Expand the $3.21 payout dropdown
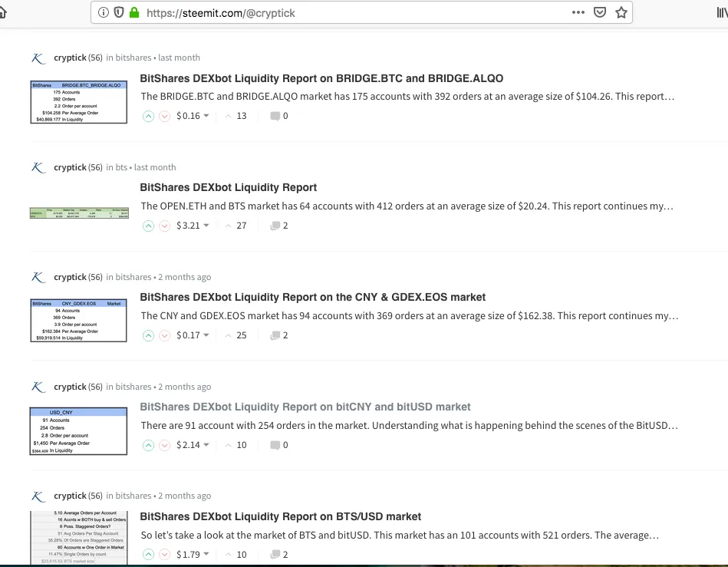728x567 pixels. [193, 226]
